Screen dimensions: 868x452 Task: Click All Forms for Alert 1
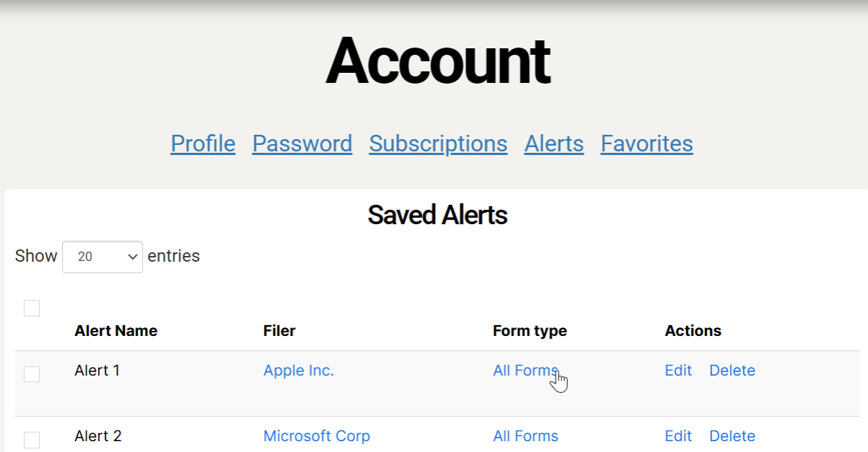click(x=525, y=371)
